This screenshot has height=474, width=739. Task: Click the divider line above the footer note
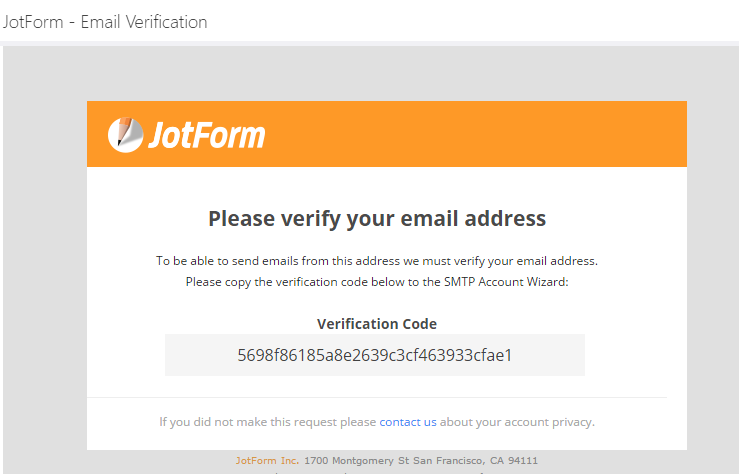376,397
